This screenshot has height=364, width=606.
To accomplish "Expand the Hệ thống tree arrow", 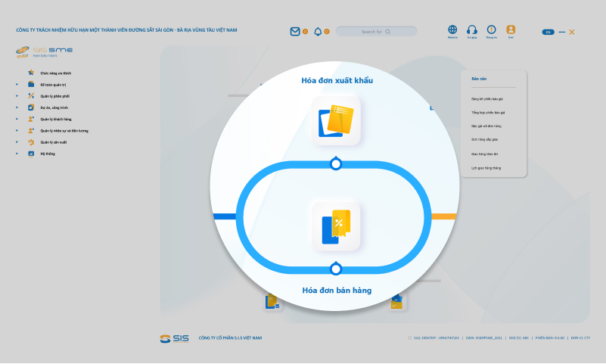I will click(x=17, y=154).
